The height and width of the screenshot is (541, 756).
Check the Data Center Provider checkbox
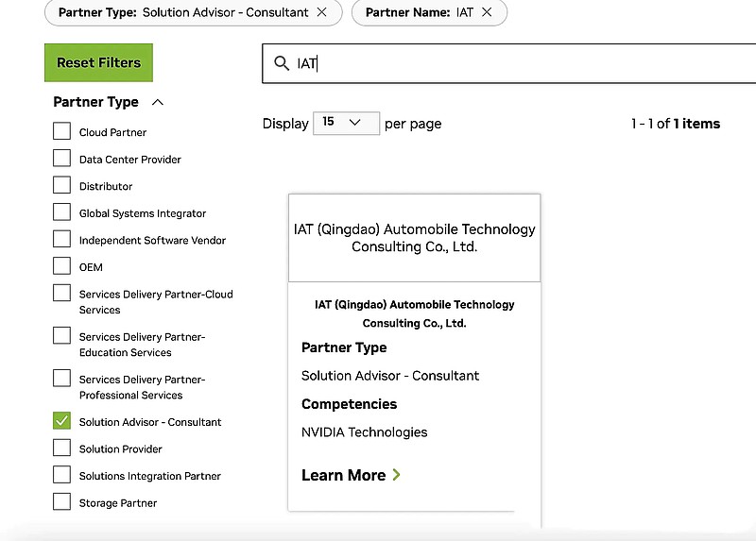click(x=61, y=158)
